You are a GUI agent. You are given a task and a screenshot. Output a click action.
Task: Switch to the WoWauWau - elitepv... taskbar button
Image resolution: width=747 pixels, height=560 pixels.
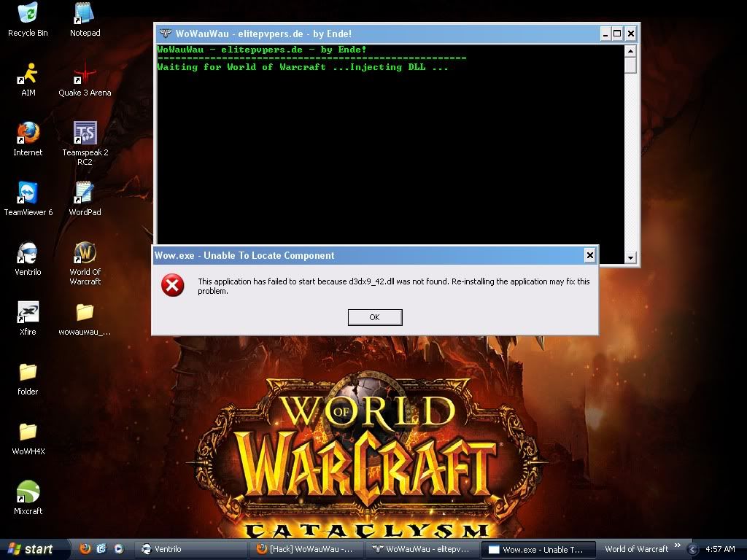click(x=422, y=549)
